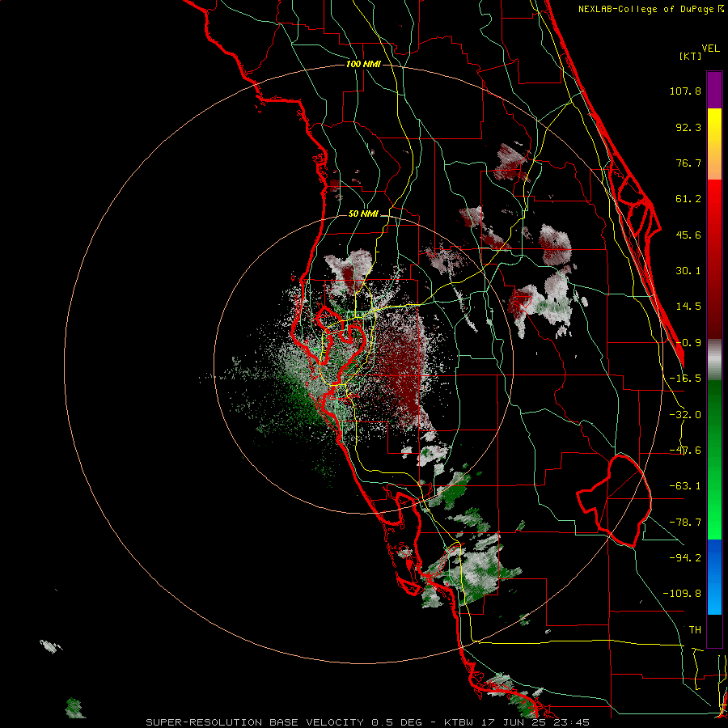
Task: Click the 50 NMI range ring label
Action: pos(363,214)
